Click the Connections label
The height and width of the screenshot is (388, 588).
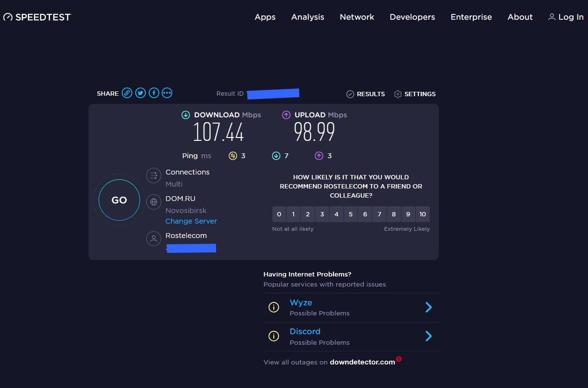pos(188,172)
